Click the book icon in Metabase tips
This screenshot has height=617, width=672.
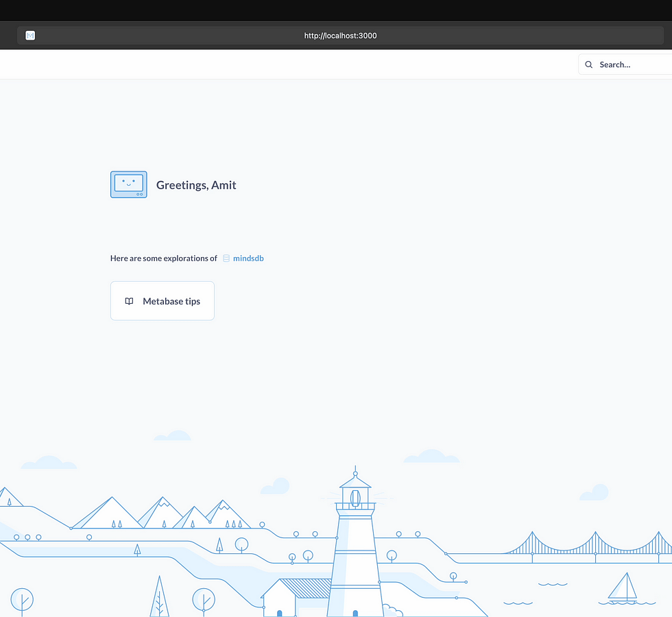click(129, 301)
